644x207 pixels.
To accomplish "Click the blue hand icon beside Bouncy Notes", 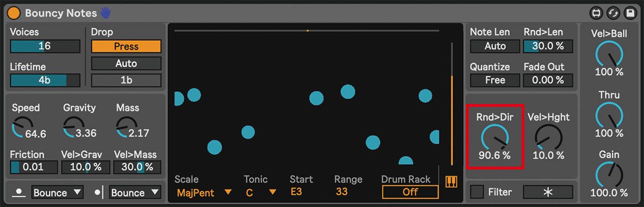I will coord(105,12).
